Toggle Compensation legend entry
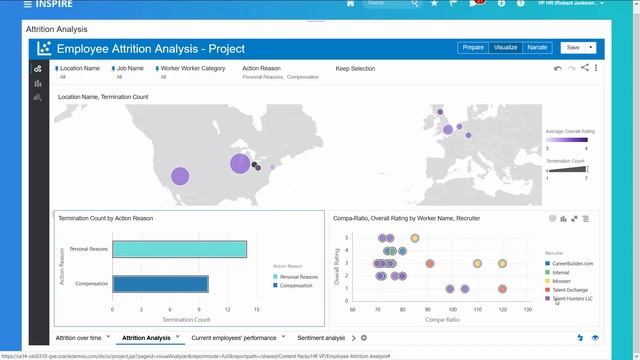Image resolution: width=640 pixels, height=360 pixels. pyautogui.click(x=293, y=286)
